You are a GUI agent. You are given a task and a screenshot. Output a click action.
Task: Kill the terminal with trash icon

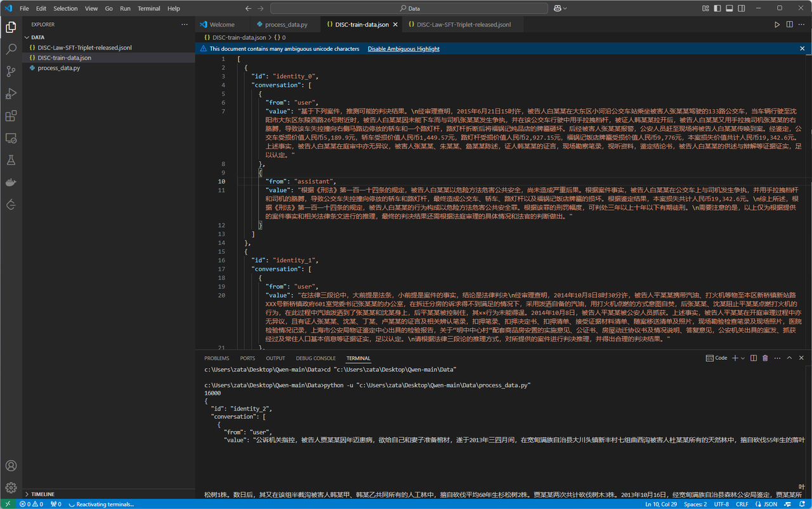pyautogui.click(x=765, y=358)
